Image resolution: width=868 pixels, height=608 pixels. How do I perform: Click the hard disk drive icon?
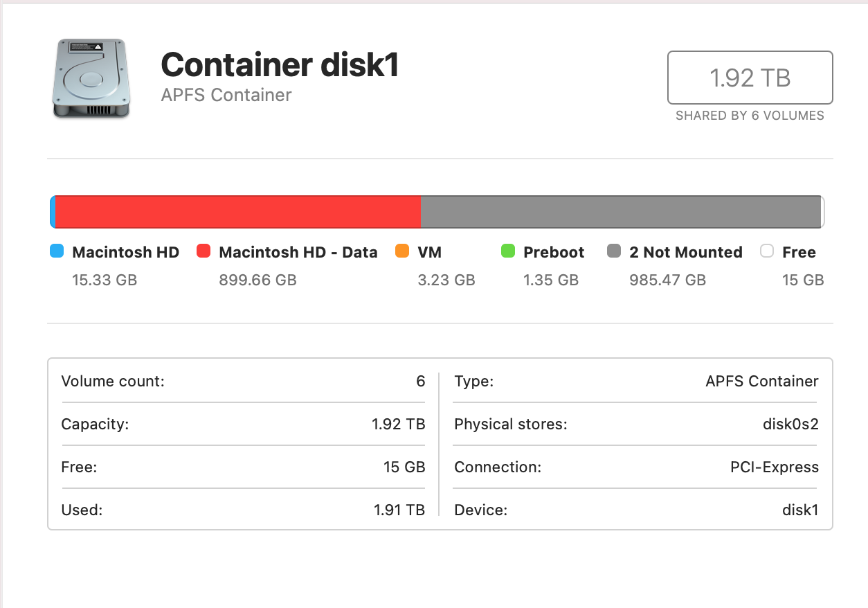(91, 78)
